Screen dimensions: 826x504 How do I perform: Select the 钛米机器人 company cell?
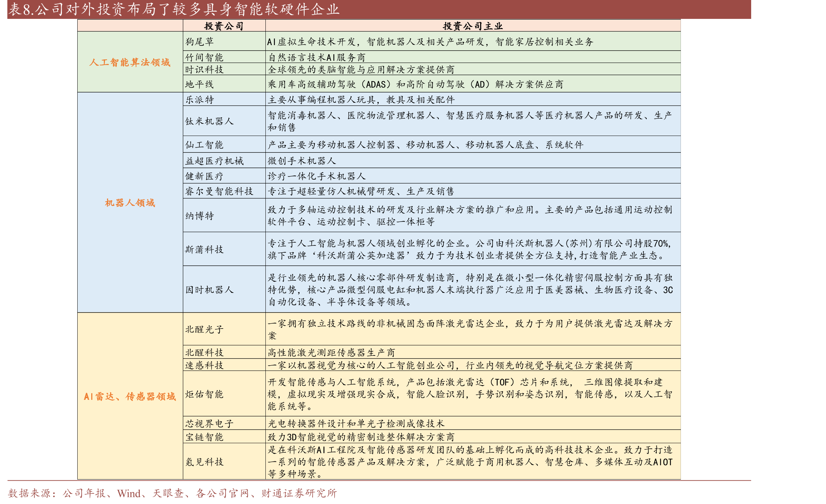coord(224,121)
